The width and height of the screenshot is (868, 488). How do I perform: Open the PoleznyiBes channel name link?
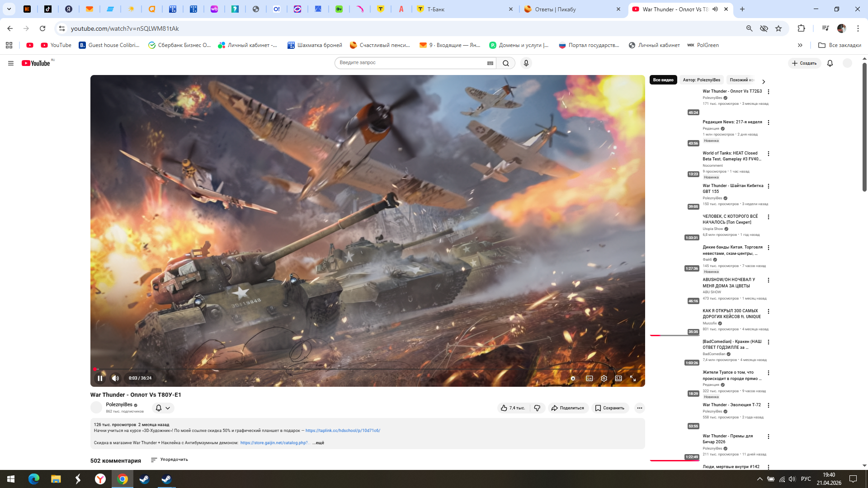point(119,404)
